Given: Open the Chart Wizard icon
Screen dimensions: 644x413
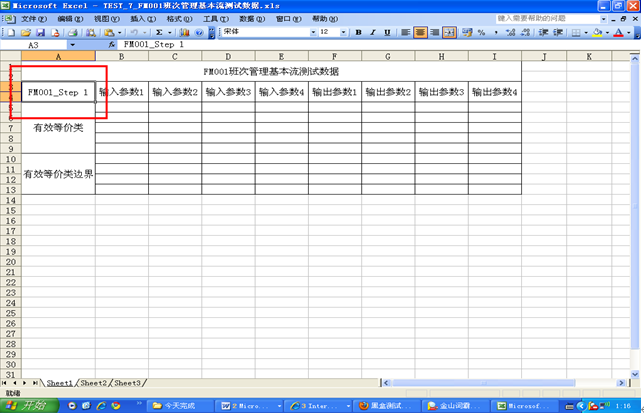Looking at the screenshot, I should pos(184,32).
